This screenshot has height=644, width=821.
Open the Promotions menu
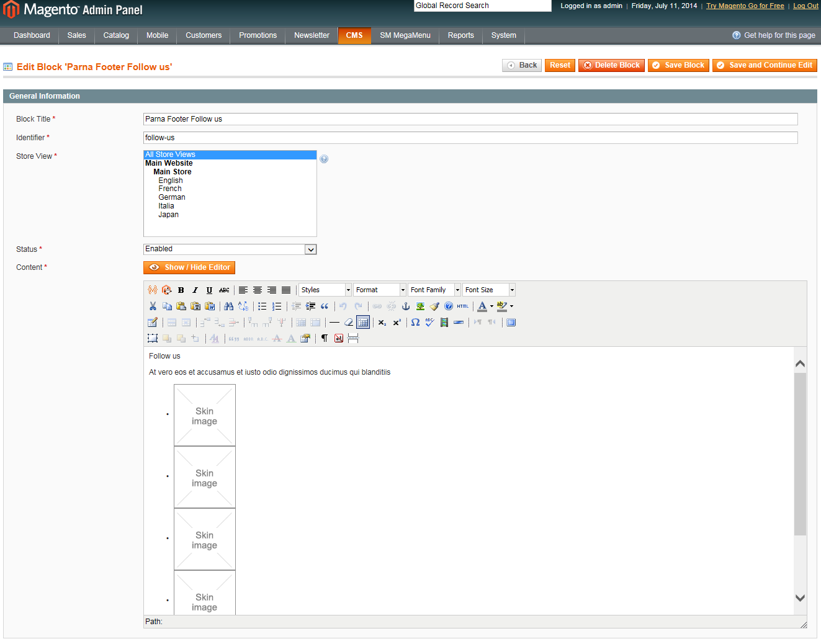tap(258, 35)
